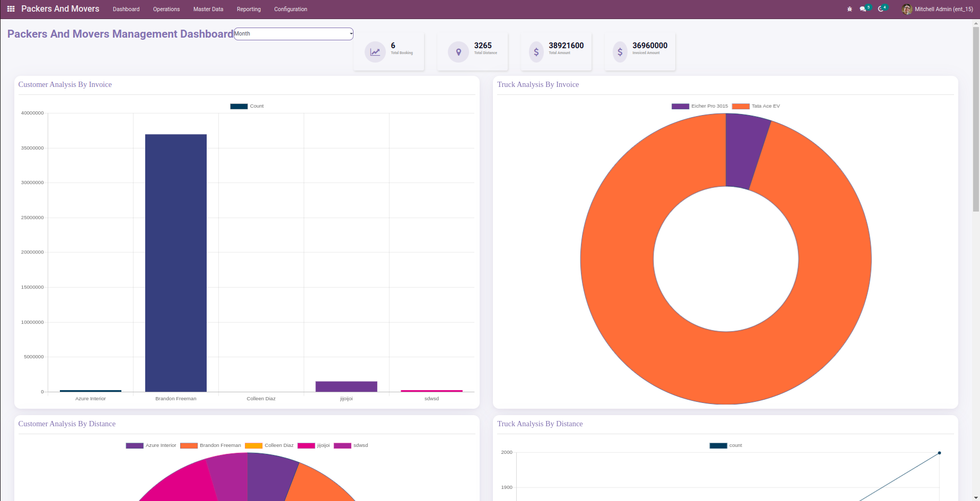This screenshot has width=980, height=501.
Task: Click the line chart data point near 2000
Action: click(939, 453)
